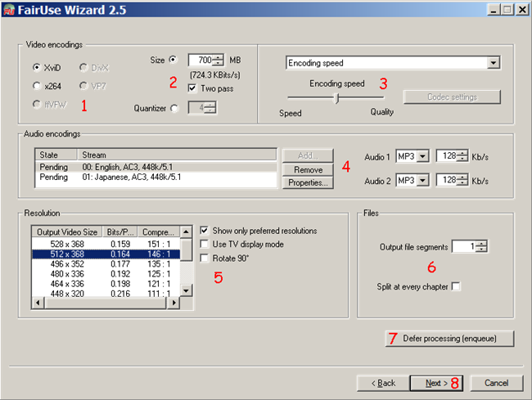Select the 528 x 368 resolution row
Image resolution: width=532 pixels, height=400 pixels.
coord(106,244)
